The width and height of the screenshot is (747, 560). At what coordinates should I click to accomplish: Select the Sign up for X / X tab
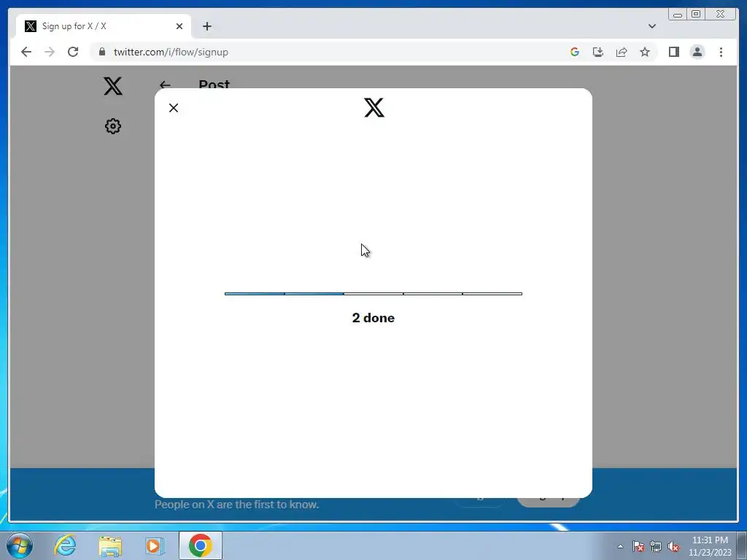104,26
